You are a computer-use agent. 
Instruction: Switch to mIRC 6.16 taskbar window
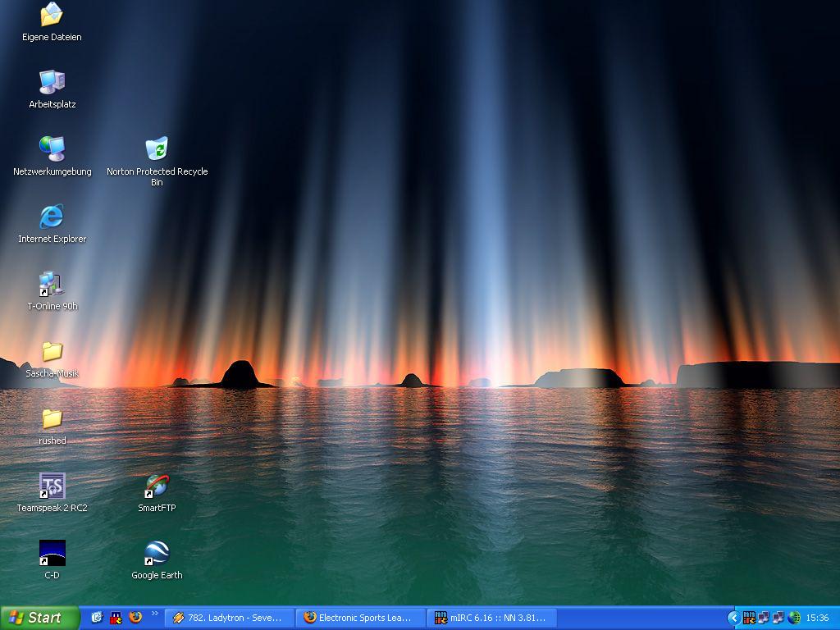pyautogui.click(x=492, y=618)
